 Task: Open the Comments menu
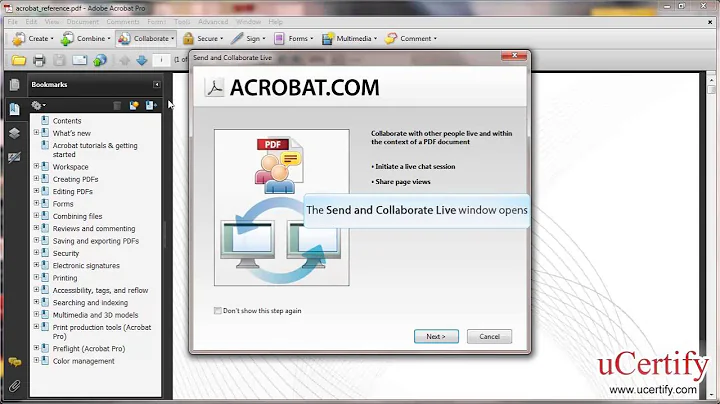(x=123, y=22)
